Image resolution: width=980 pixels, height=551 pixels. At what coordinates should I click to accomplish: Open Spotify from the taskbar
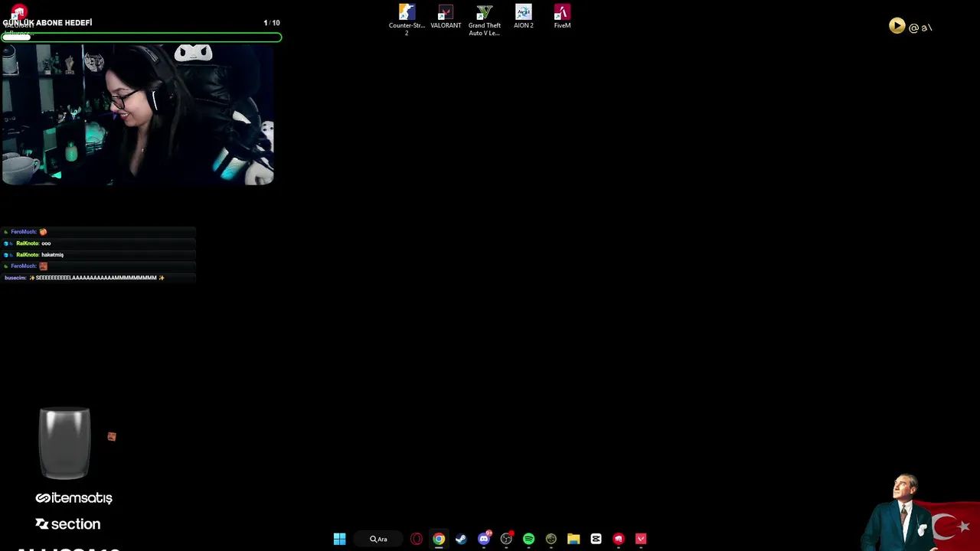528,539
